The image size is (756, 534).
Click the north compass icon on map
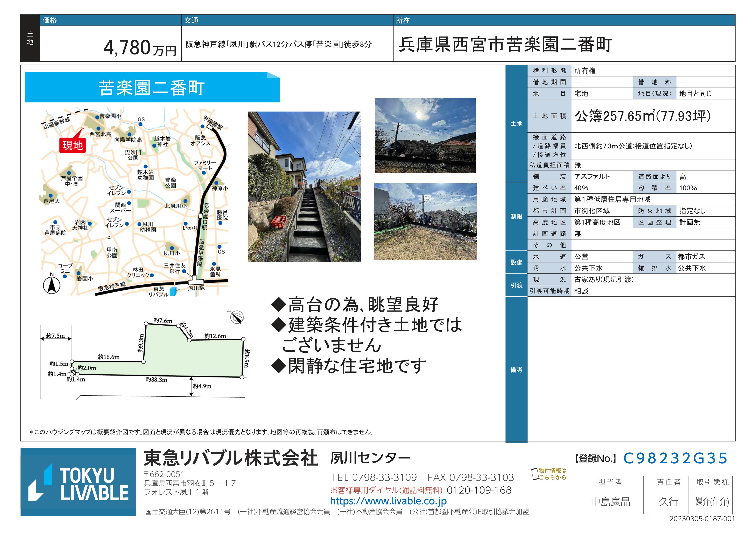[52, 285]
